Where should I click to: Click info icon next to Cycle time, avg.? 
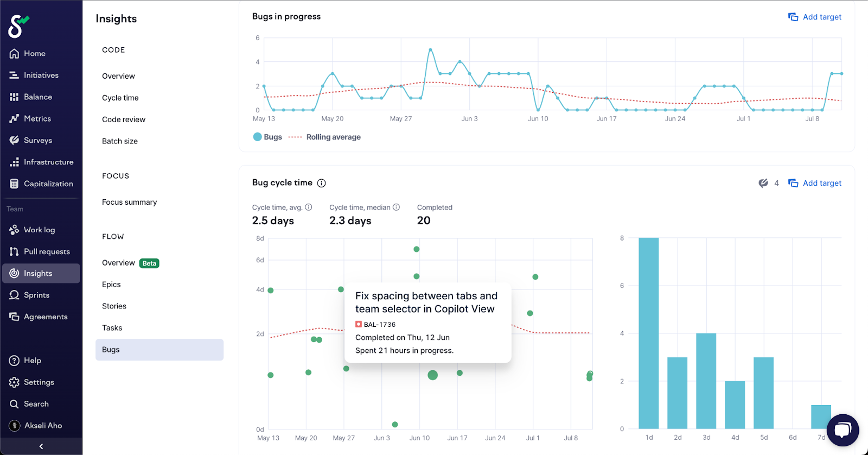pyautogui.click(x=309, y=207)
